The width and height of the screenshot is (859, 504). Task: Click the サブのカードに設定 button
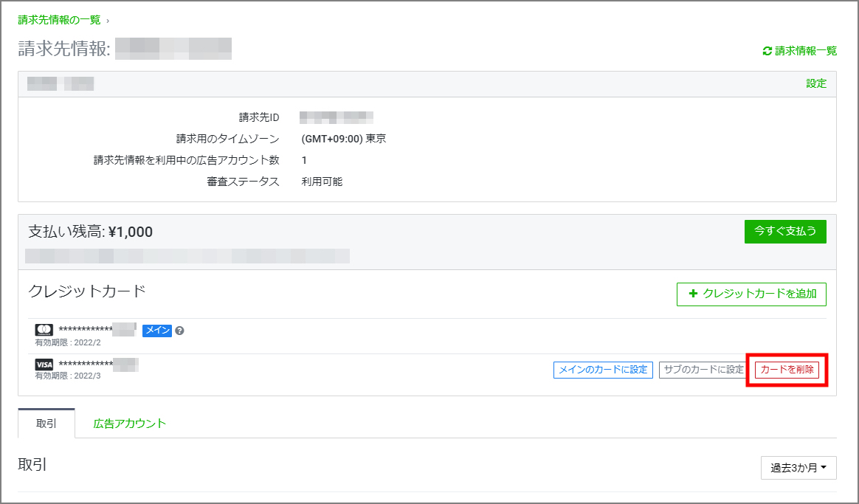click(x=703, y=370)
